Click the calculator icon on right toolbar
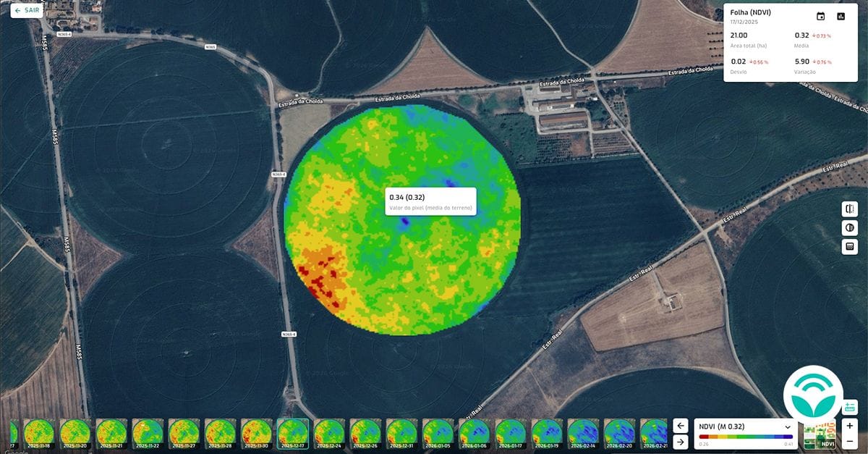This screenshot has height=454, width=868. 849,246
